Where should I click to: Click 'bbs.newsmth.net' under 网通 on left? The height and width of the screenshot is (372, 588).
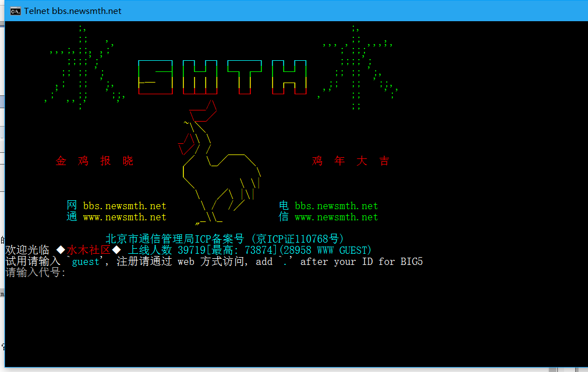(124, 206)
